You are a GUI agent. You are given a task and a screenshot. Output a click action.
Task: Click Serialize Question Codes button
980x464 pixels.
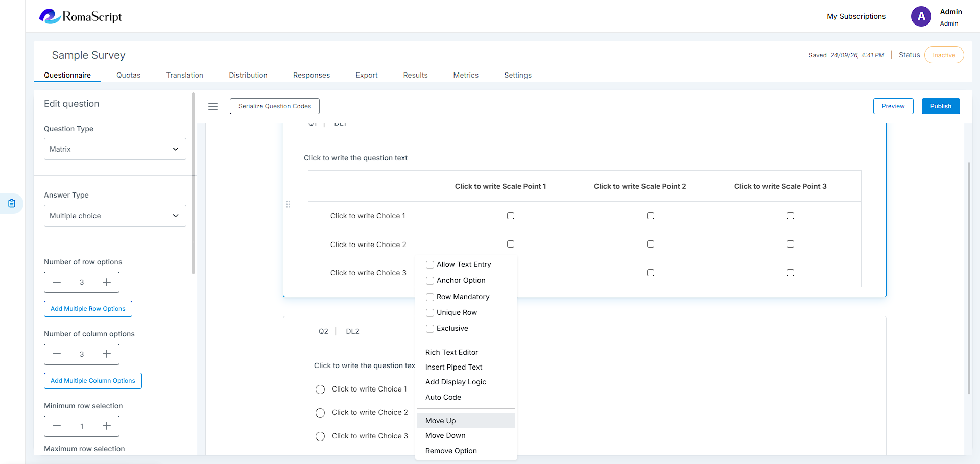pos(275,106)
